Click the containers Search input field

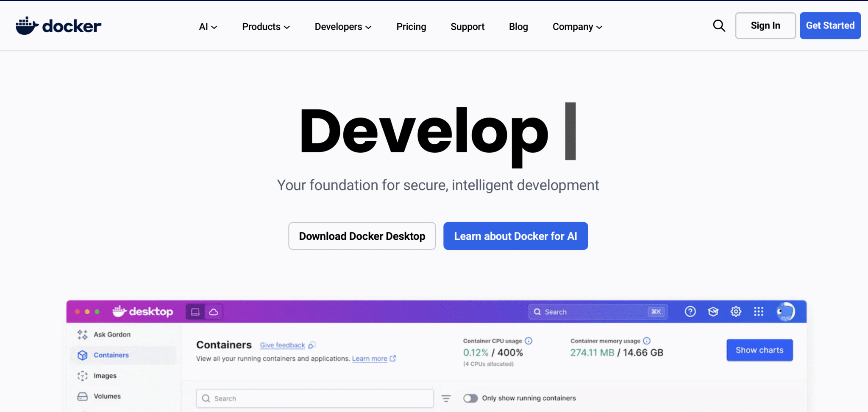pyautogui.click(x=314, y=398)
